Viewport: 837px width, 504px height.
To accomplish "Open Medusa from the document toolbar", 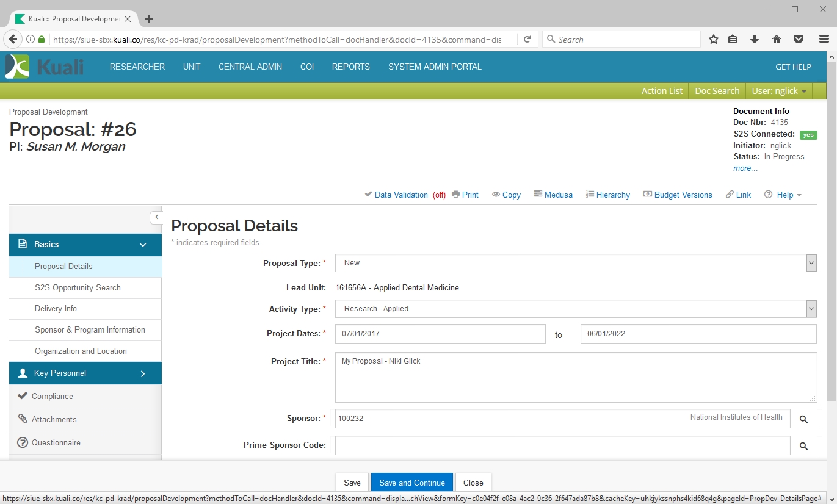I will tap(553, 195).
